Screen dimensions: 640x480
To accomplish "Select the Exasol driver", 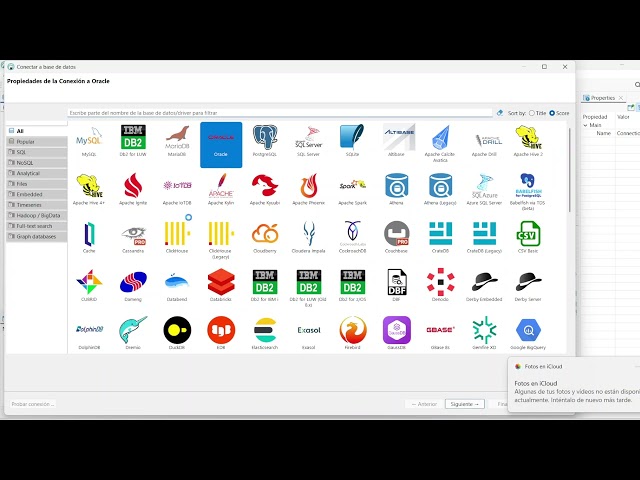I will tap(309, 334).
